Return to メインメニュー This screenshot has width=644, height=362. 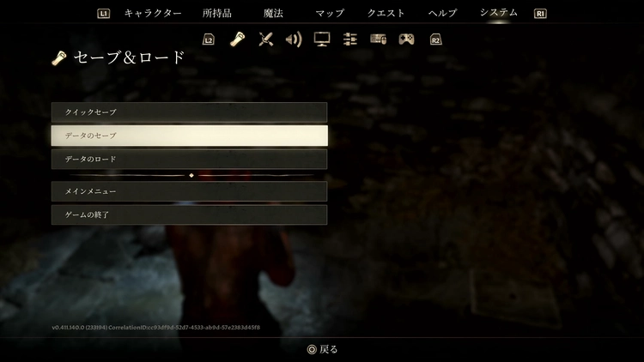[x=189, y=191]
